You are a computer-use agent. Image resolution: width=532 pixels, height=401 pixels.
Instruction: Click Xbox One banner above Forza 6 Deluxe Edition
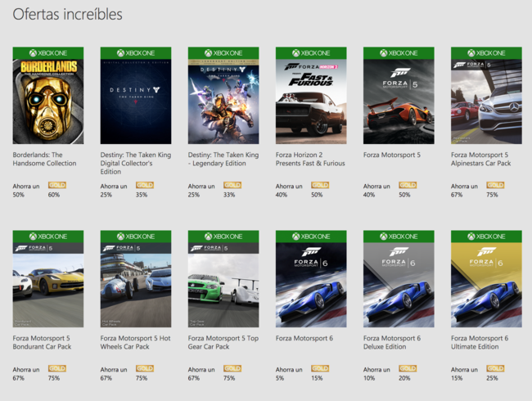pyautogui.click(x=399, y=237)
